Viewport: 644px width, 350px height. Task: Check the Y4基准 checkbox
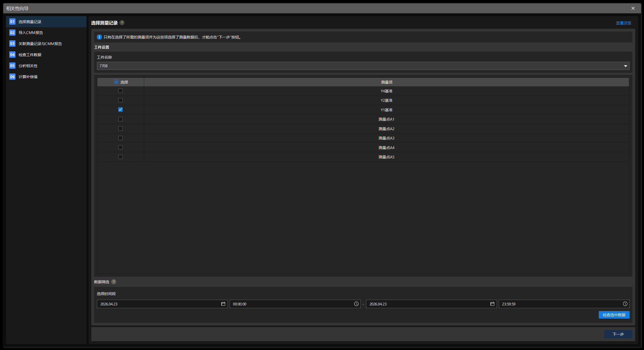click(x=120, y=91)
